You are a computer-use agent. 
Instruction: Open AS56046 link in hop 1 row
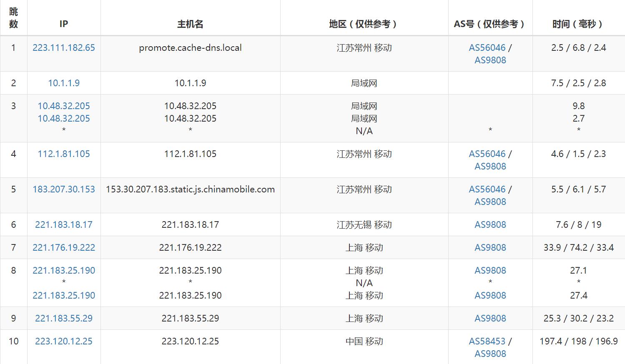[x=487, y=47]
